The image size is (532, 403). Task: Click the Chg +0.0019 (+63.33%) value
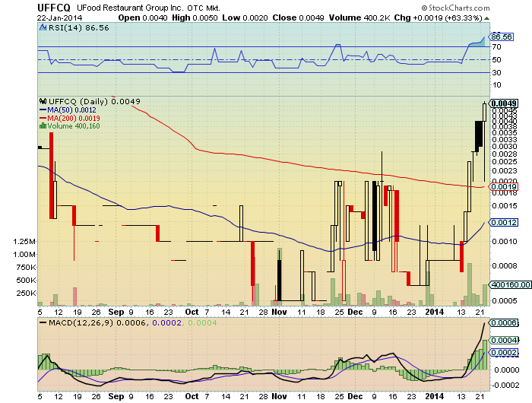(438, 18)
